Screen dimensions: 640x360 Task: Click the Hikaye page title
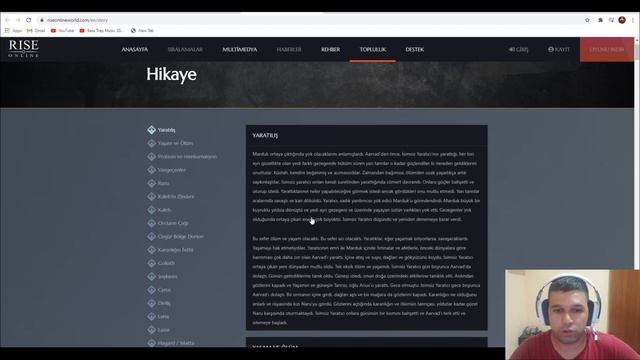171,74
